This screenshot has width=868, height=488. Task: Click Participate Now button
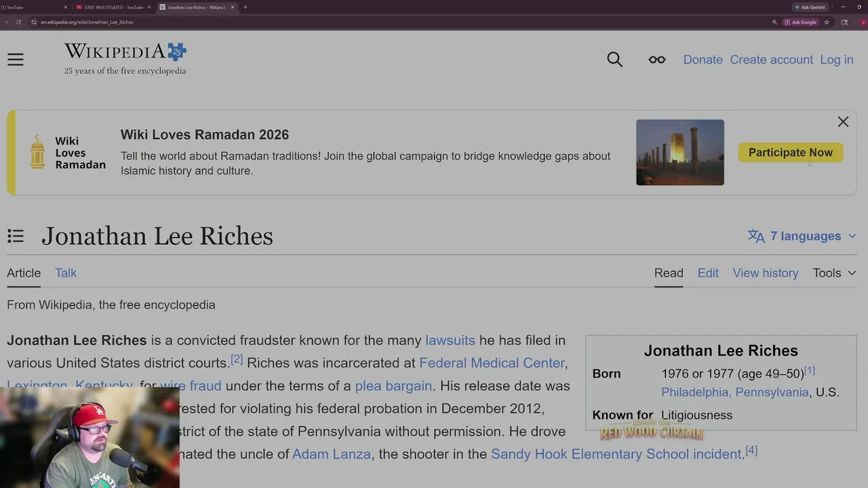click(790, 152)
